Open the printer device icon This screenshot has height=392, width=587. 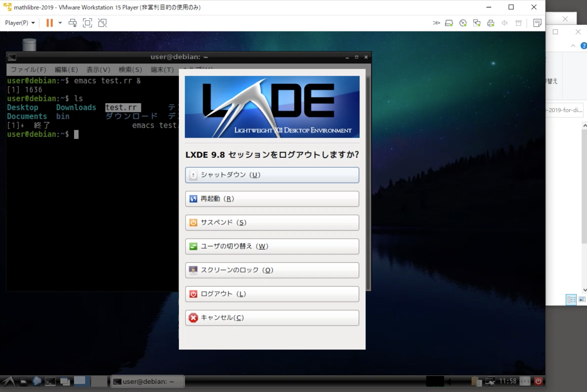click(x=491, y=23)
